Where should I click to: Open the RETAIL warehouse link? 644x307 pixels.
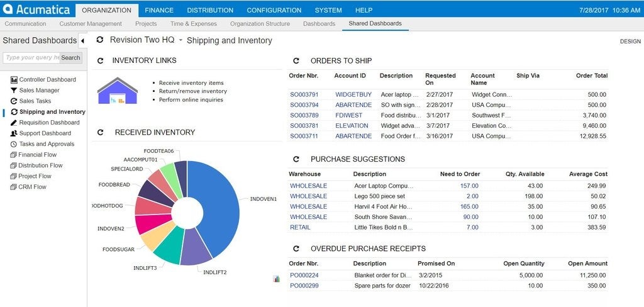(x=300, y=227)
